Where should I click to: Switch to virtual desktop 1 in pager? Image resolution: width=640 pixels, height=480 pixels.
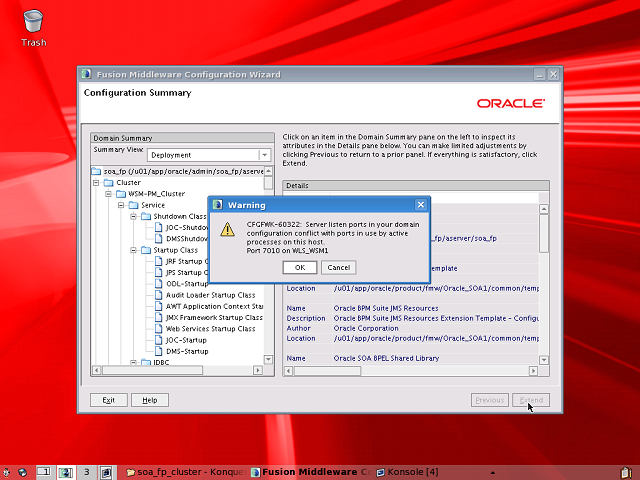point(44,472)
